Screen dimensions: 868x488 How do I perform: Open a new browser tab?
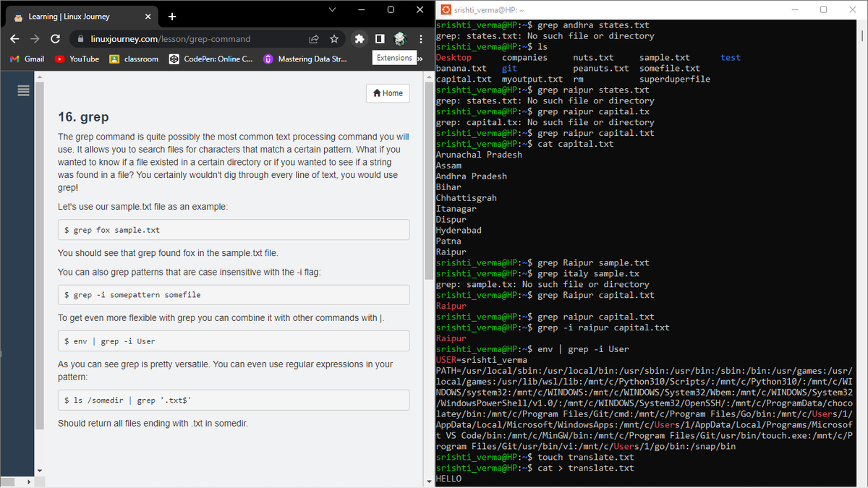point(172,17)
